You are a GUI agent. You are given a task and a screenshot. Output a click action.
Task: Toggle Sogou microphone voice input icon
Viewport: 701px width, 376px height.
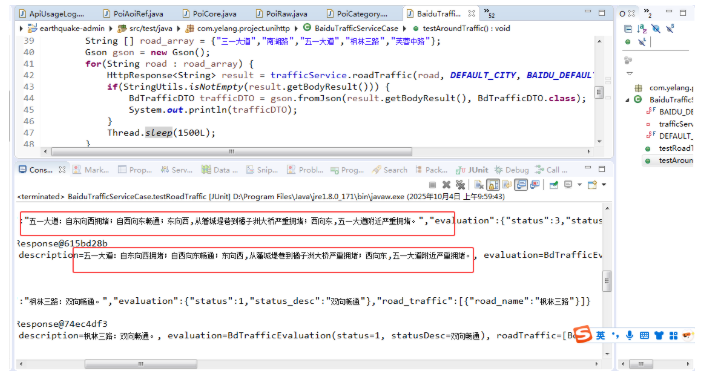tap(629, 335)
